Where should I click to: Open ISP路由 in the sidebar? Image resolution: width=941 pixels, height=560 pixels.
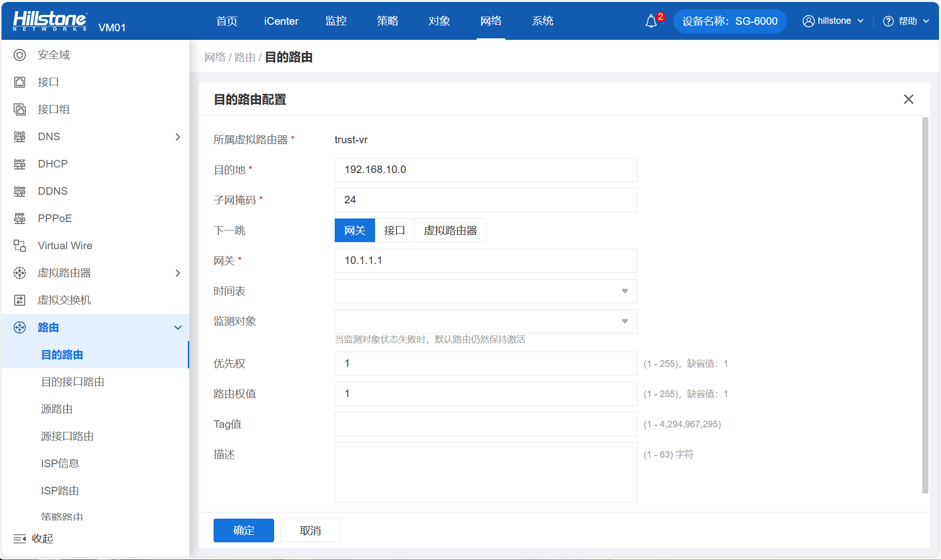60,491
